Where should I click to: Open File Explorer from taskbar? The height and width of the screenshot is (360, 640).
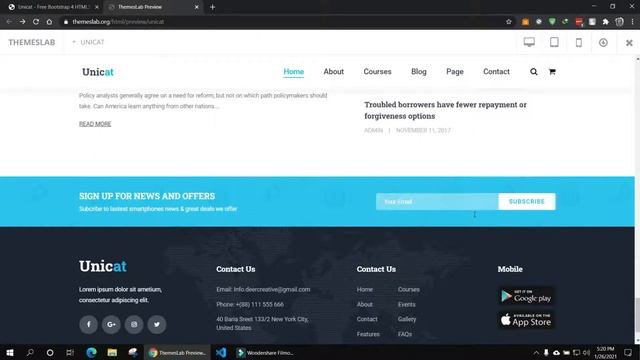tap(112, 352)
